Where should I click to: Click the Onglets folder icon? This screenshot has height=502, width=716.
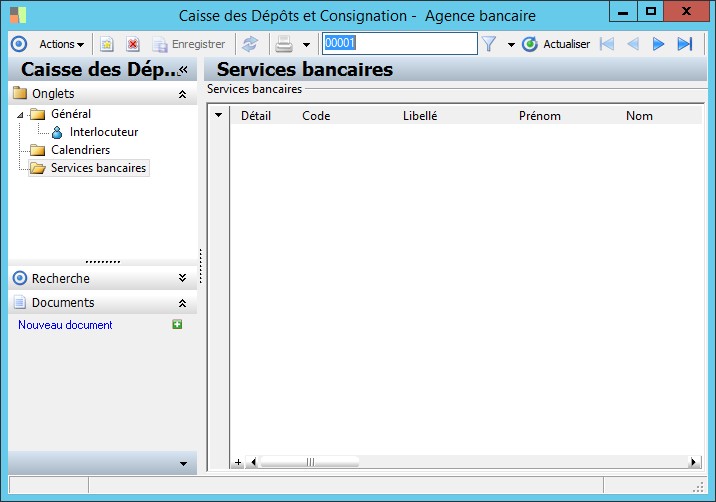point(20,93)
